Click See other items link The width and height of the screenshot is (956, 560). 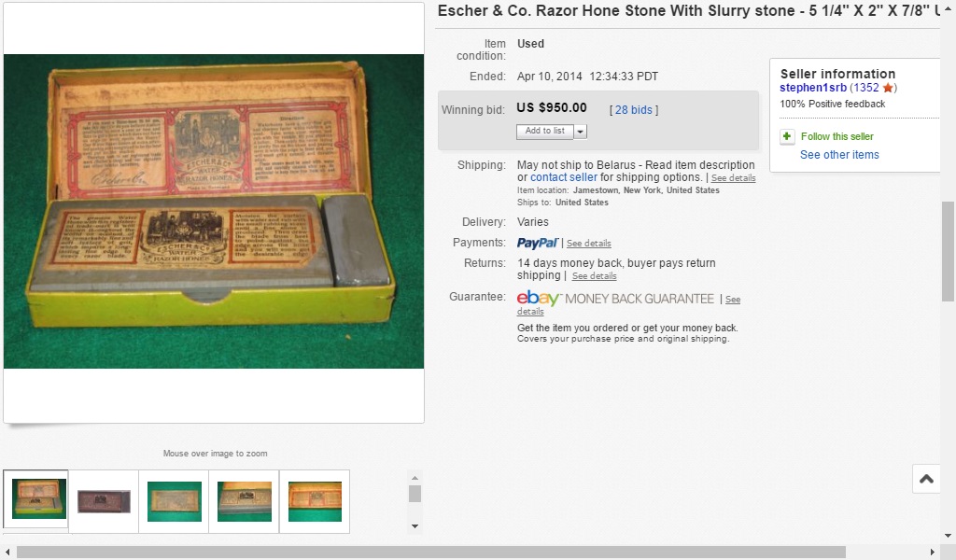pos(839,155)
